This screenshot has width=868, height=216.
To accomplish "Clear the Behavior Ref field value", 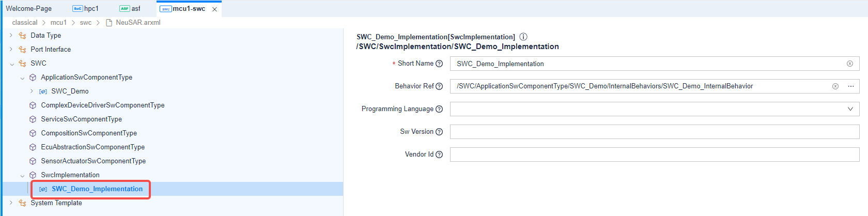I will (835, 86).
